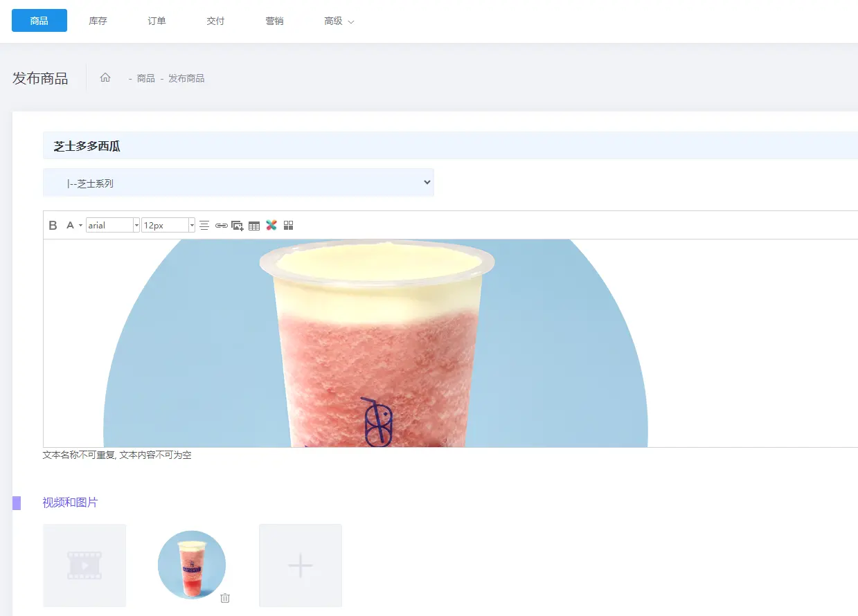Open the arial font family dropdown
The height and width of the screenshot is (616, 858).
pyautogui.click(x=113, y=226)
